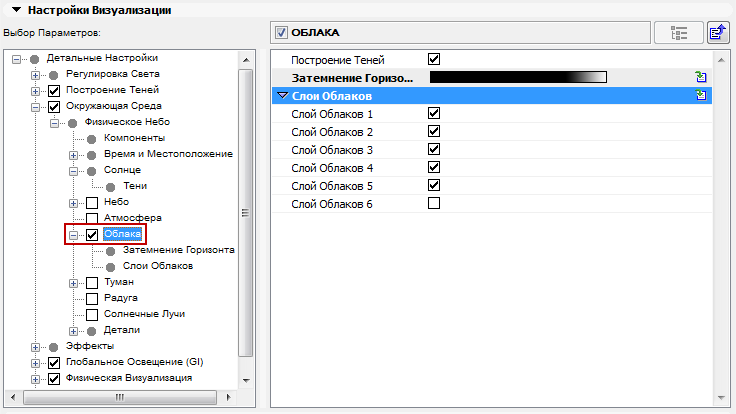Screen dimensions: 736x414
Task: Select Слои Облаков in the tree
Action: click(157, 265)
